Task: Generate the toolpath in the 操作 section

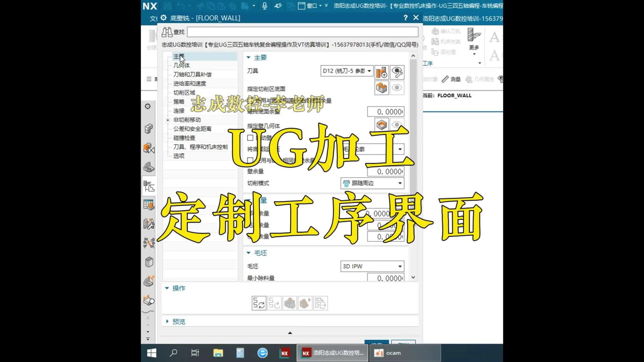Action: pos(259,303)
